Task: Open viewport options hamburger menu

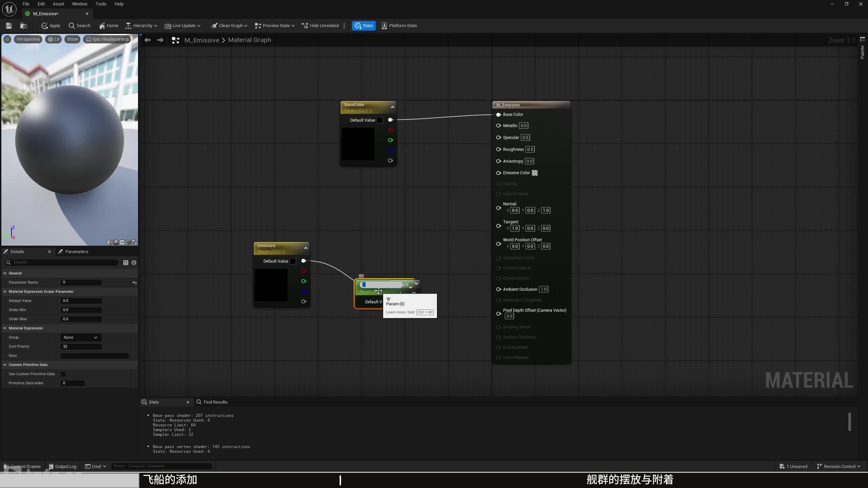Action: pos(7,39)
